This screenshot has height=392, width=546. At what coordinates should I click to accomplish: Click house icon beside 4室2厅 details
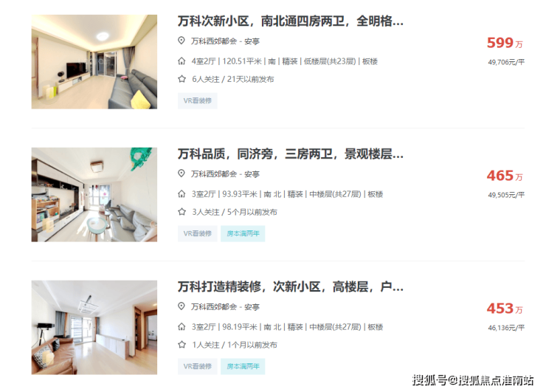pos(182,61)
